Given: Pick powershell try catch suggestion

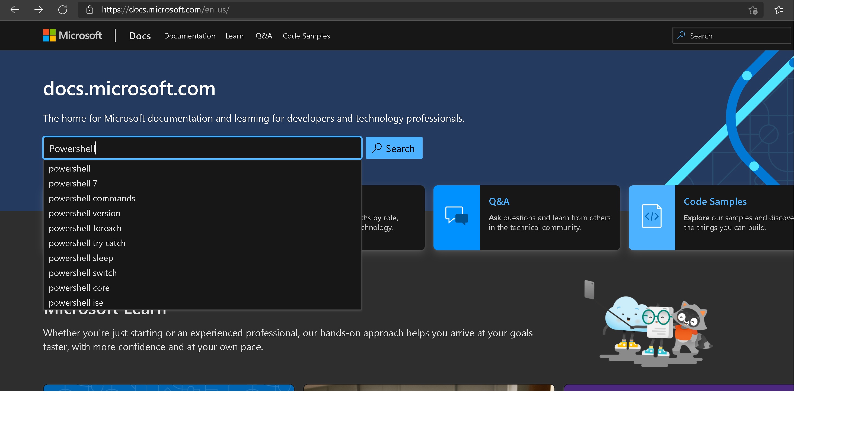Looking at the screenshot, I should click(x=87, y=243).
